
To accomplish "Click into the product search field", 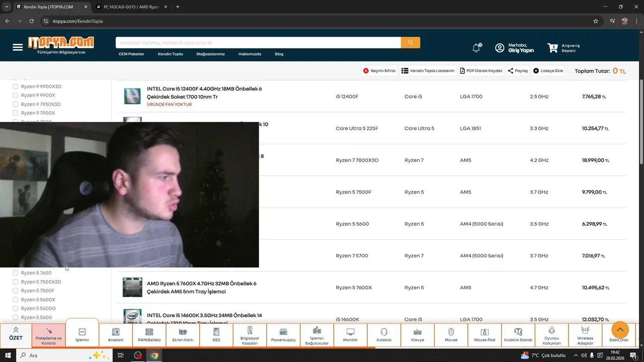I will [258, 43].
